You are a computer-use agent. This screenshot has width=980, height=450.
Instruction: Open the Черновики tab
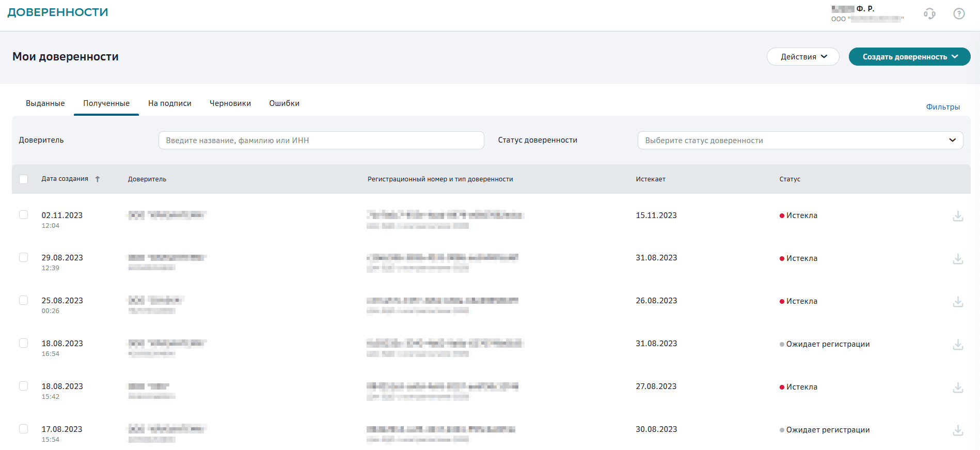(230, 103)
